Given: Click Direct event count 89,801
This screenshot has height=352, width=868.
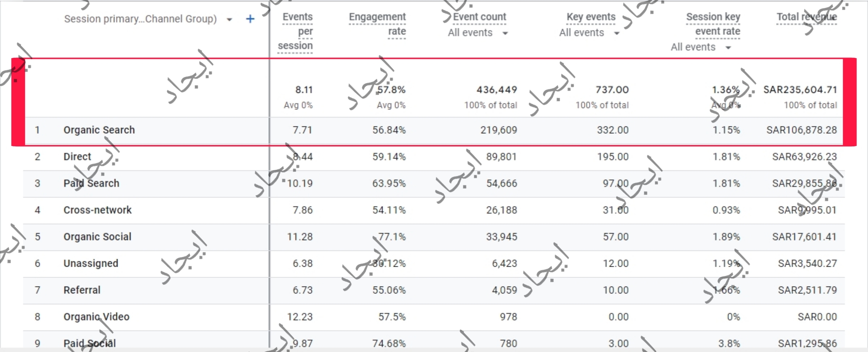Looking at the screenshot, I should [x=502, y=157].
